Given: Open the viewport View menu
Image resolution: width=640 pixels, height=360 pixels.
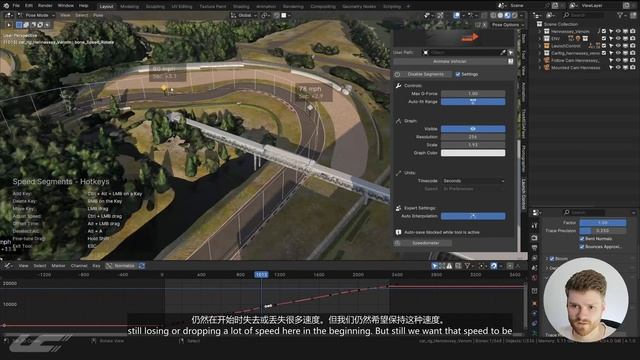Looking at the screenshot, I should click(x=65, y=15).
